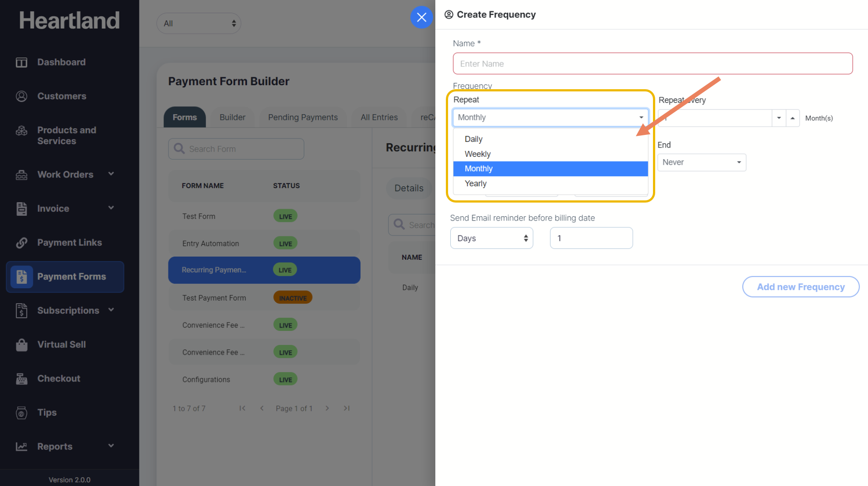Open the Pending Payments tab
This screenshot has height=486, width=868.
(303, 117)
